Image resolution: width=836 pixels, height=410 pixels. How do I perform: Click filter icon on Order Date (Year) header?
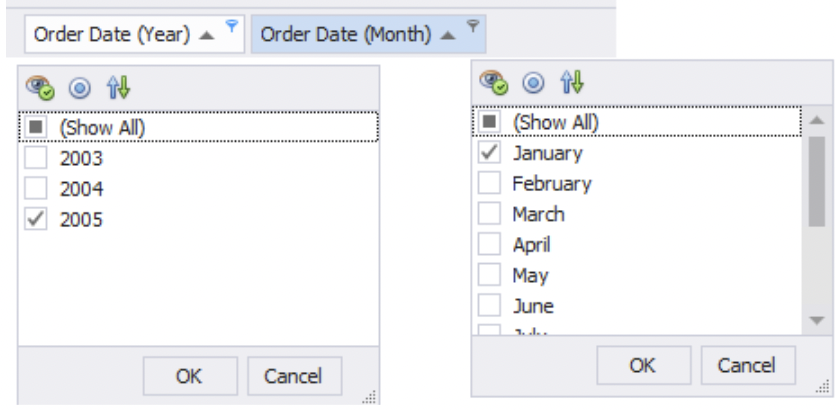(x=231, y=27)
